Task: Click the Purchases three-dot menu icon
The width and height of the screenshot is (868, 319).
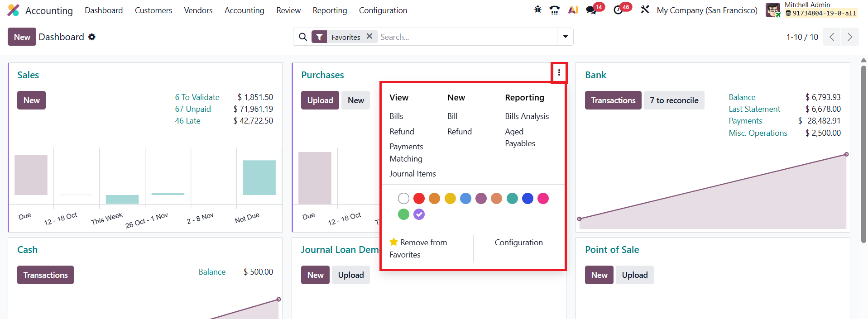Action: 559,72
